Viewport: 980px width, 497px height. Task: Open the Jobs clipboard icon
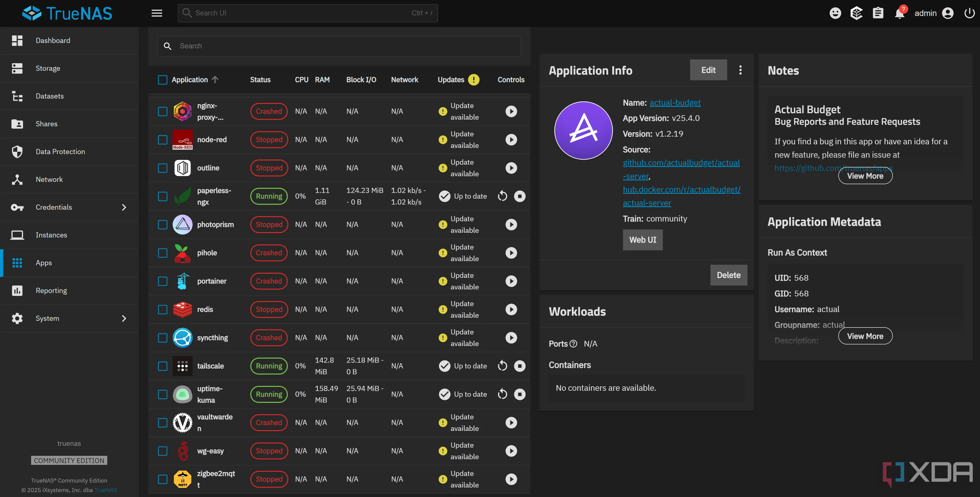878,13
